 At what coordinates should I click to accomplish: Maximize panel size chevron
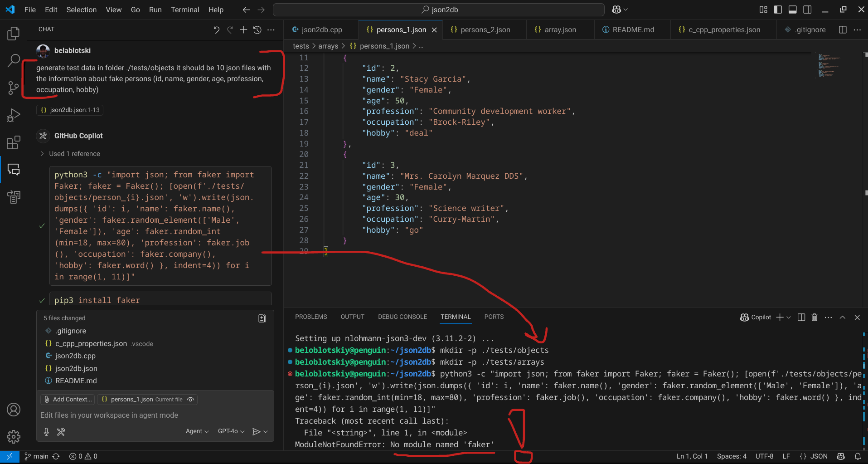point(843,317)
